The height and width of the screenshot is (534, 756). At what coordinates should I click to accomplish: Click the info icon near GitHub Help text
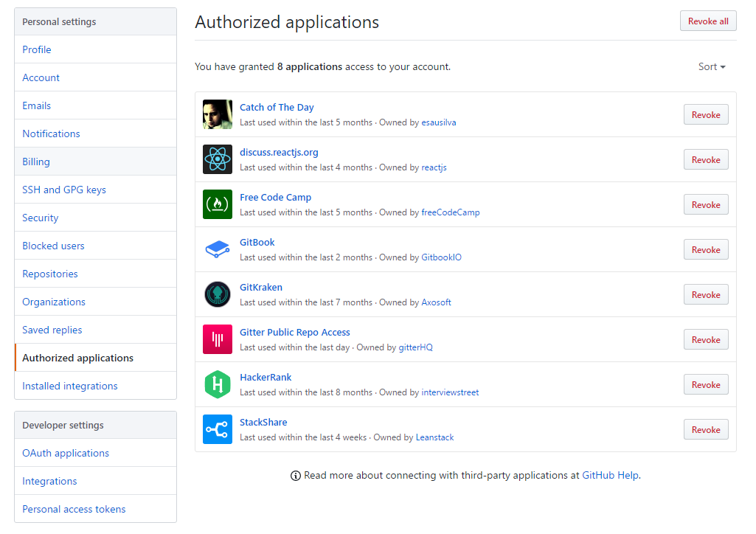pyautogui.click(x=295, y=475)
